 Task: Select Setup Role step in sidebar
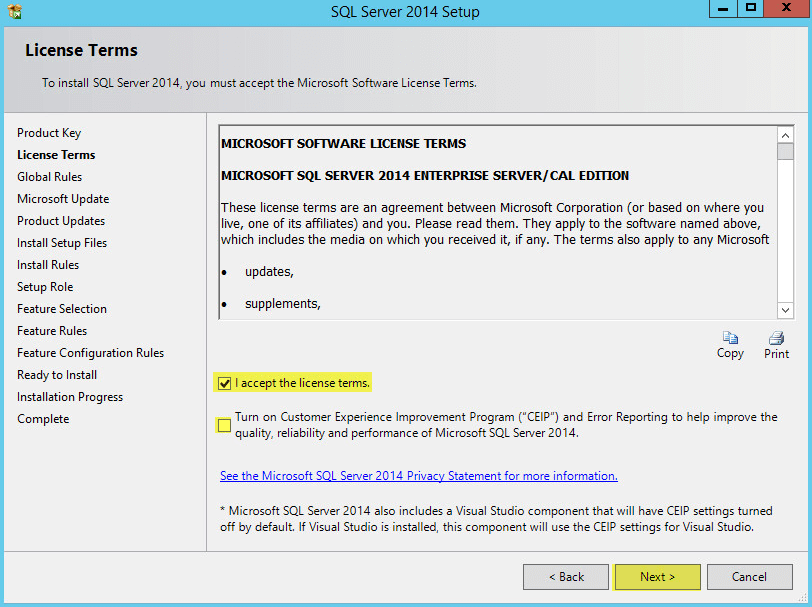[x=45, y=287]
